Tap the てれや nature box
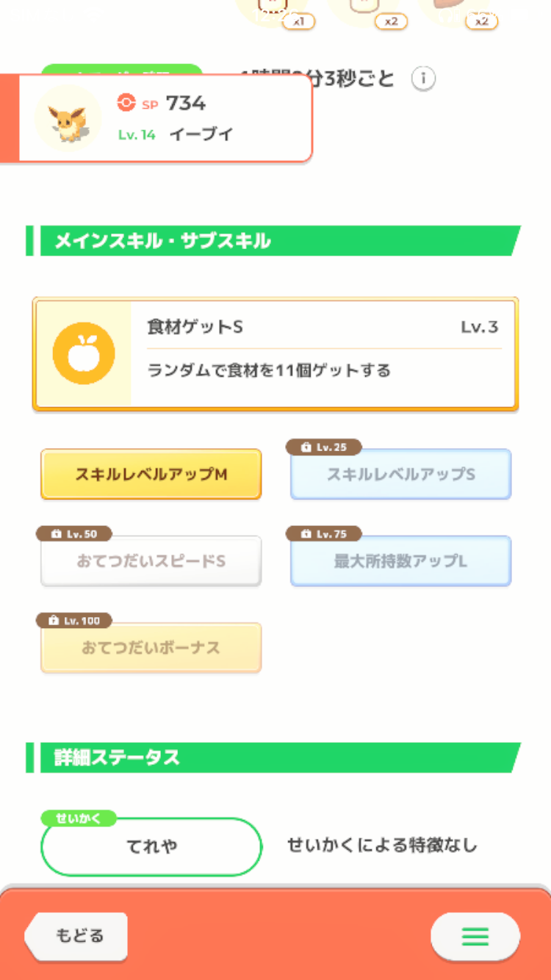Image resolution: width=551 pixels, height=980 pixels. tap(151, 846)
